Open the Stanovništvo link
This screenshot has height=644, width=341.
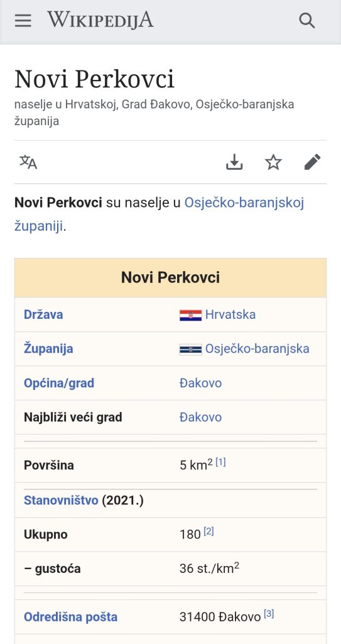tap(61, 500)
